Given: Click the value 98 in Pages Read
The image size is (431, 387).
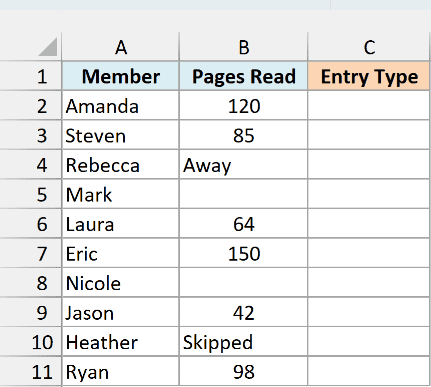Looking at the screenshot, I should [243, 371].
